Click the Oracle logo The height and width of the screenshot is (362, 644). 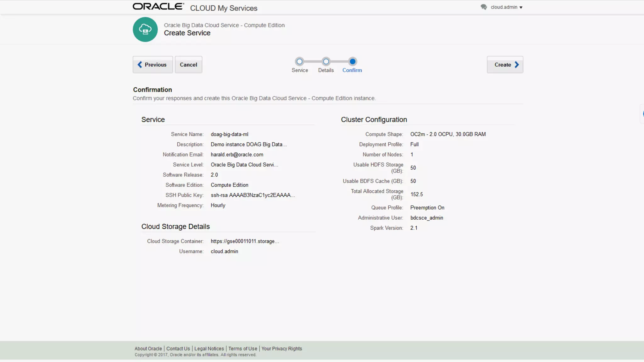[158, 7]
